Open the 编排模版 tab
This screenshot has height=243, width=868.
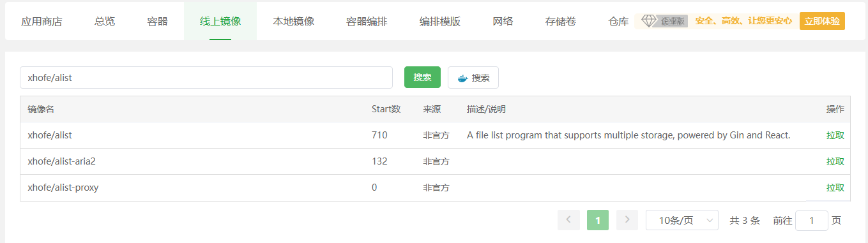440,21
